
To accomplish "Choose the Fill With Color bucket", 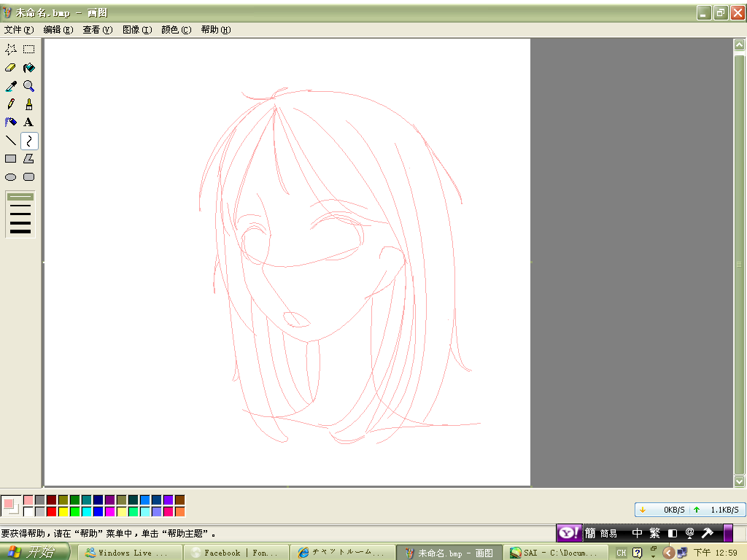I will click(29, 68).
